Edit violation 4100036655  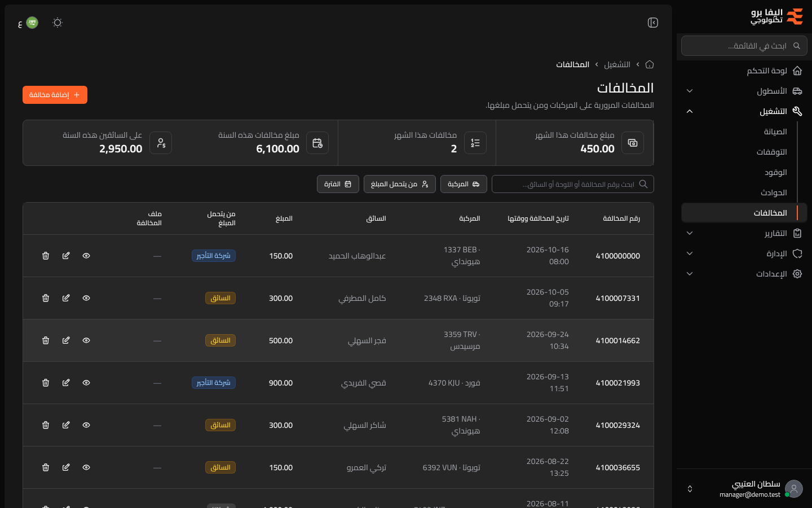click(66, 467)
